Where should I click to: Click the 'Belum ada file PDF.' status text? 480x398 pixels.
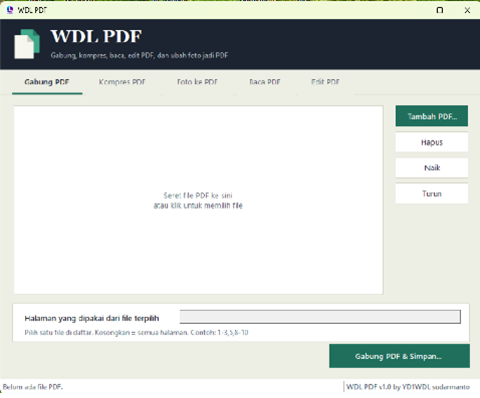point(33,387)
